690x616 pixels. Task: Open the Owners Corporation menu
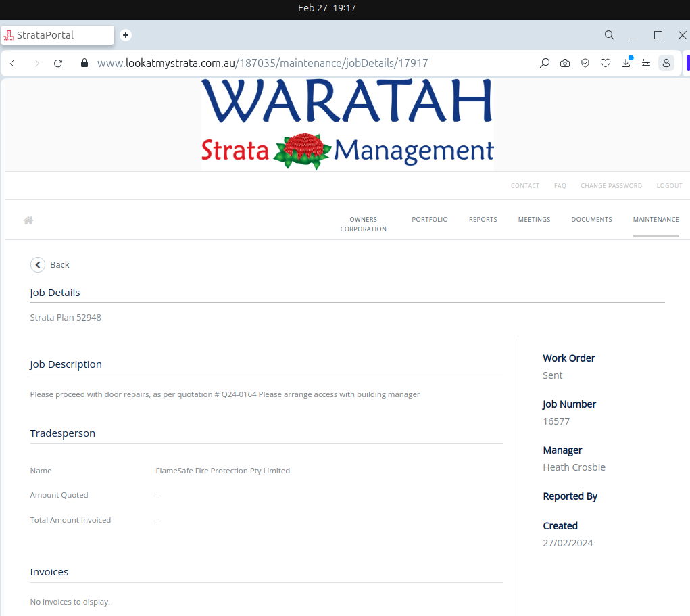pos(364,224)
